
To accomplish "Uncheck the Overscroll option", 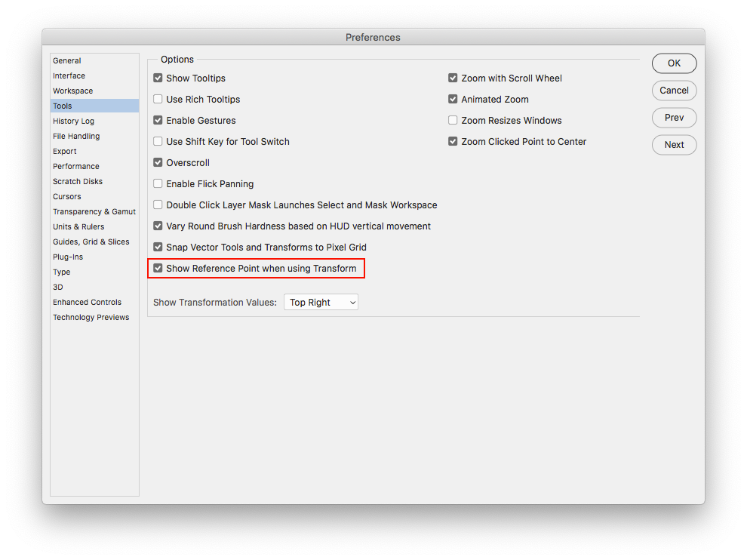I will pyautogui.click(x=158, y=163).
